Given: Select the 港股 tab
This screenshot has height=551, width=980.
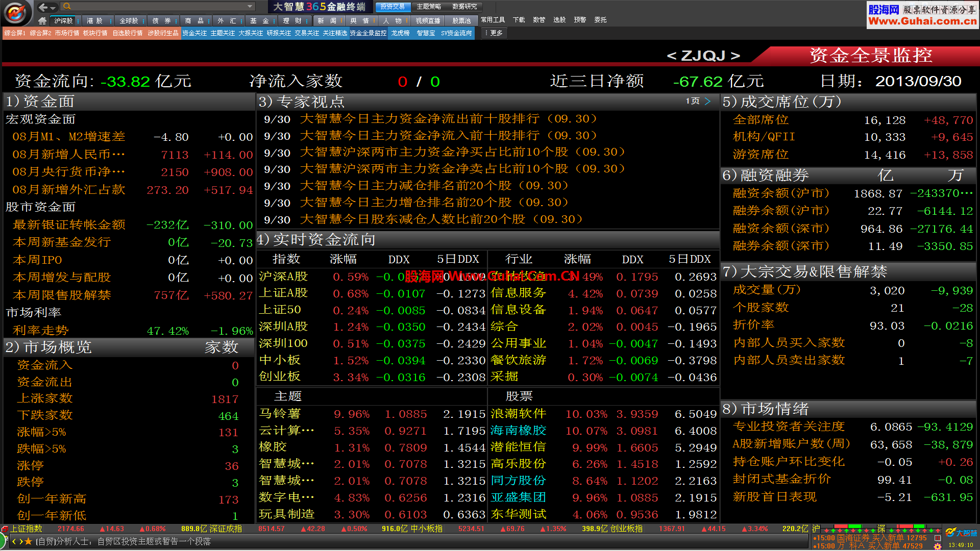Looking at the screenshot, I should (x=95, y=21).
